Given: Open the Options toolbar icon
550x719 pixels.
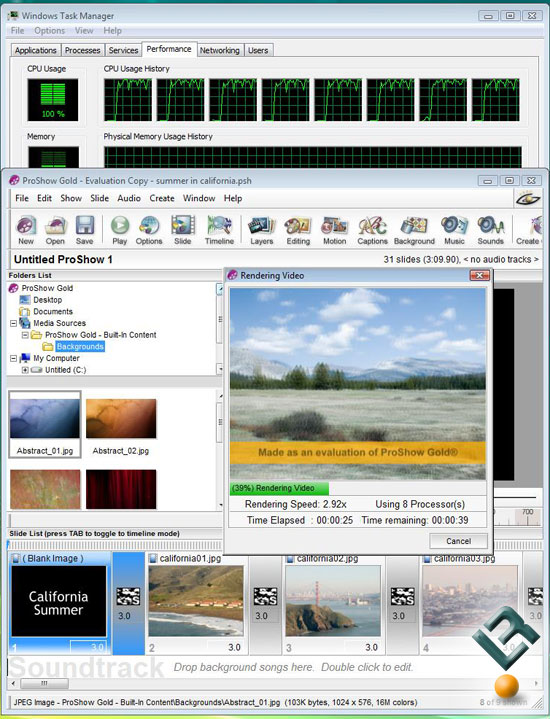Looking at the screenshot, I should 149,230.
